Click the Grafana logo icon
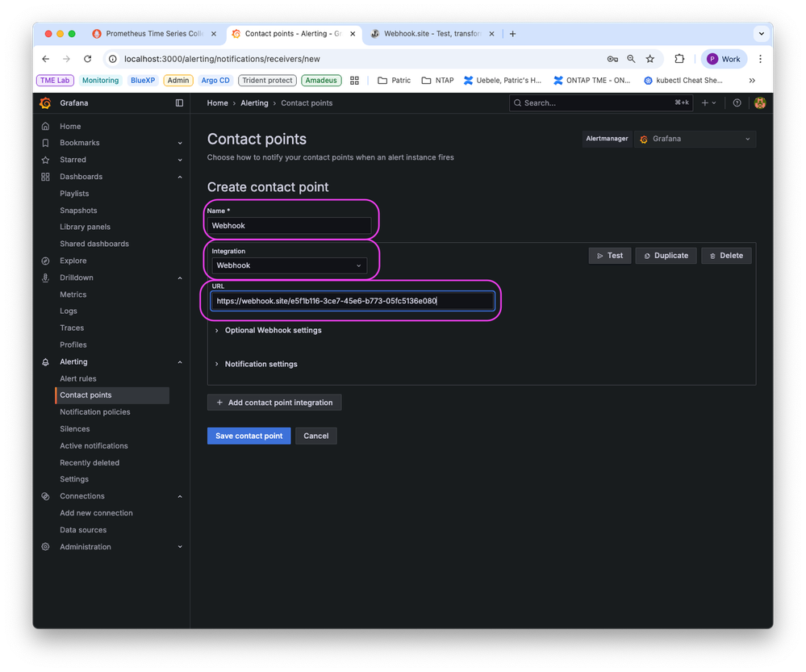Image resolution: width=806 pixels, height=672 pixels. click(x=46, y=103)
